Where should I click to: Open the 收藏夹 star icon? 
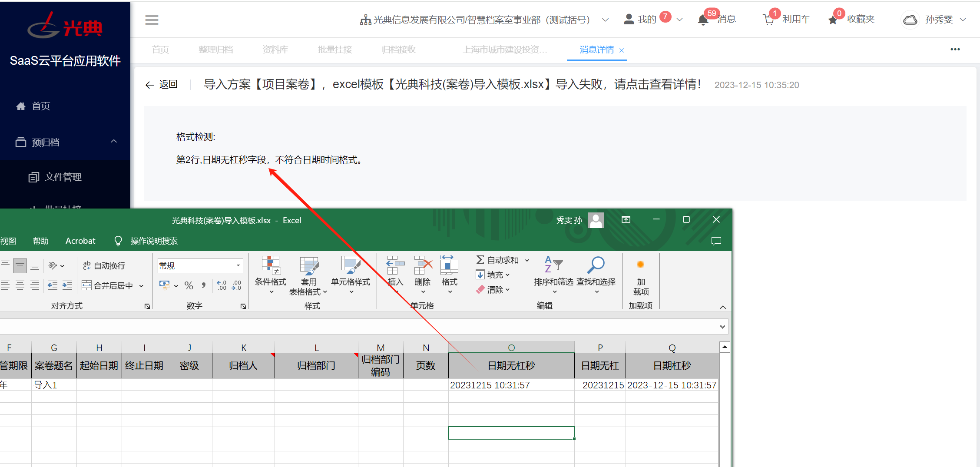pos(833,20)
